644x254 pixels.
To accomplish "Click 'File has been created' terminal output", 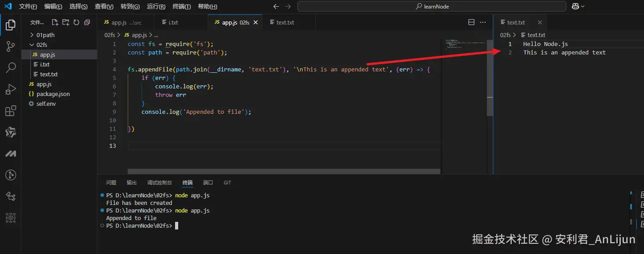I will pos(139,203).
